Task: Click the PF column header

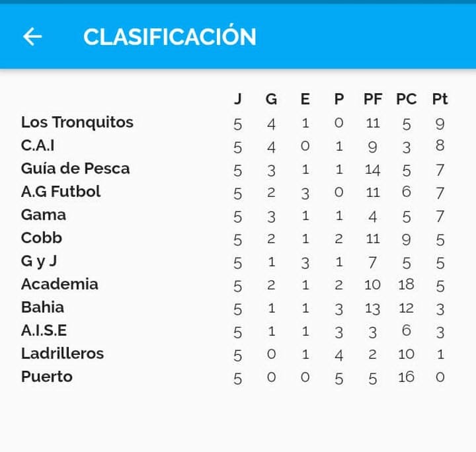Action: tap(373, 99)
